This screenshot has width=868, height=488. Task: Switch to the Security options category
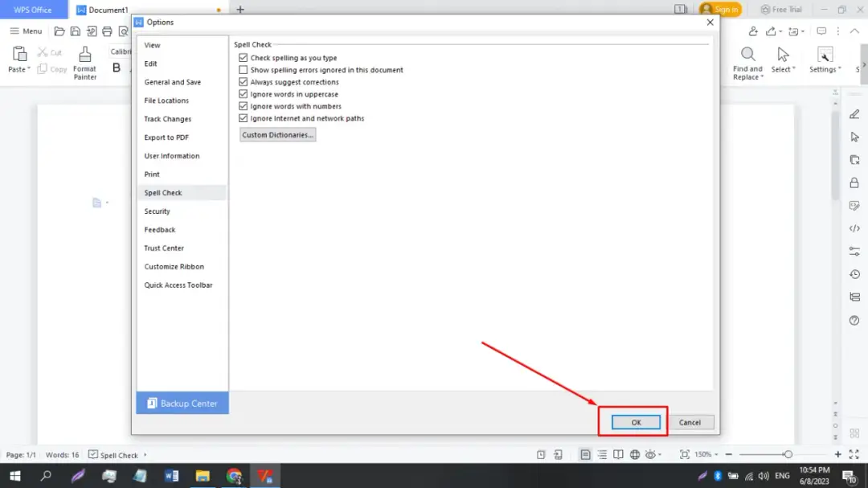tap(158, 211)
